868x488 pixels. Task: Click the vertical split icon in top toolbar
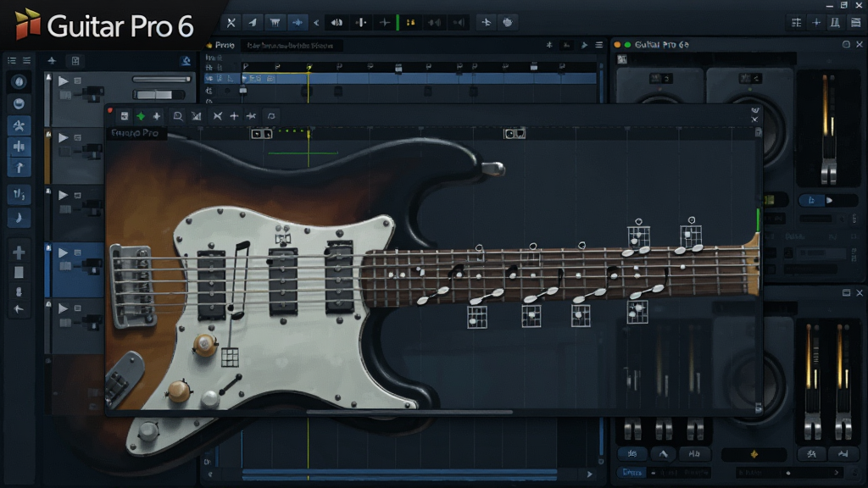[361, 23]
